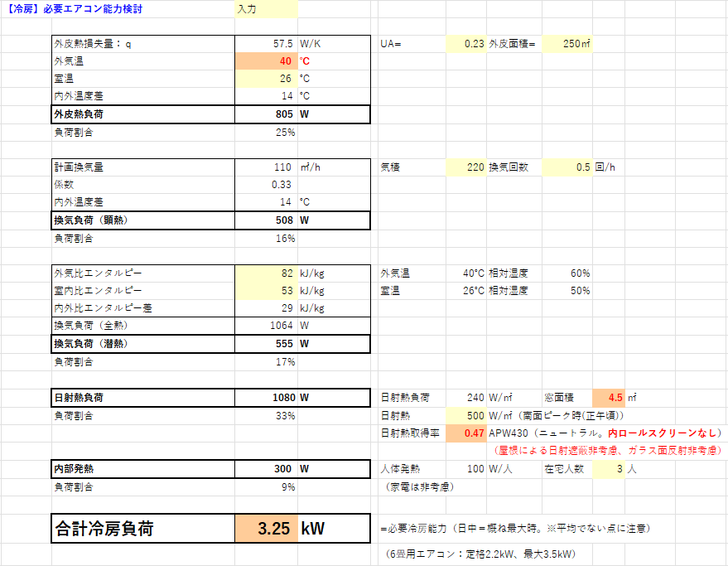Click the orange outdoor temperature cell showing 40
The image size is (728, 566).
(266, 61)
